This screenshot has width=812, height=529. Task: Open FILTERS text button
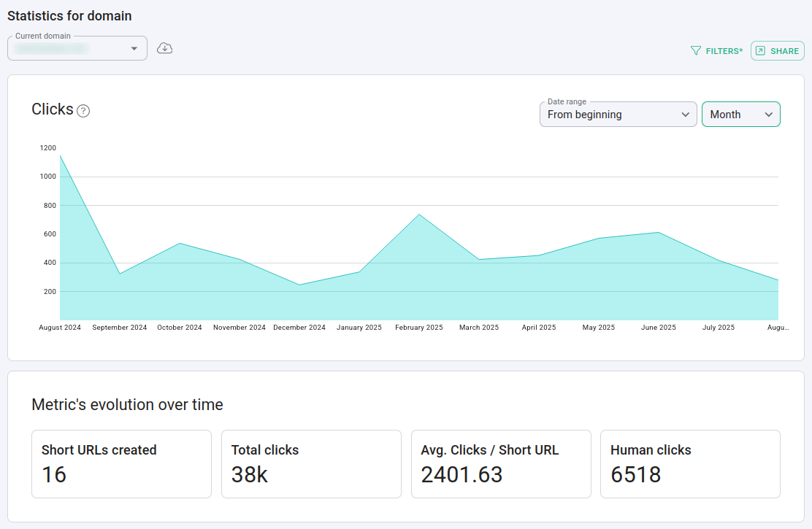point(724,51)
